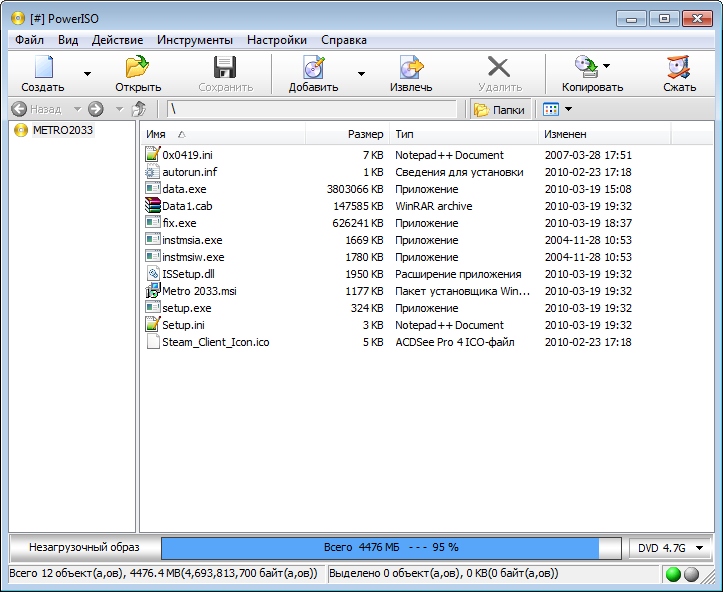Click the up-one-level folder icon
This screenshot has height=592, width=723.
(x=139, y=109)
